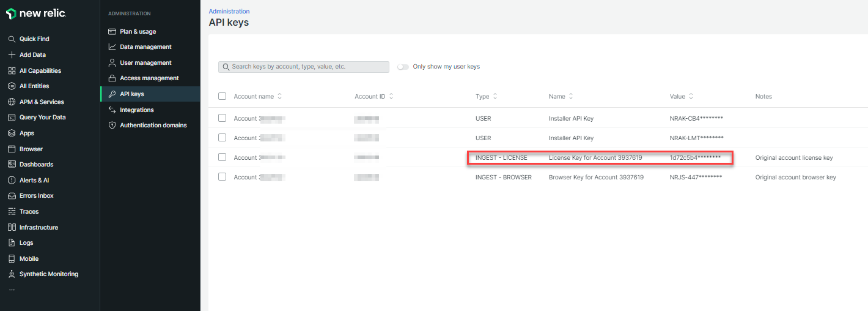Image resolution: width=868 pixels, height=311 pixels.
Task: Click the Authentication domains shield icon
Action: click(x=112, y=126)
